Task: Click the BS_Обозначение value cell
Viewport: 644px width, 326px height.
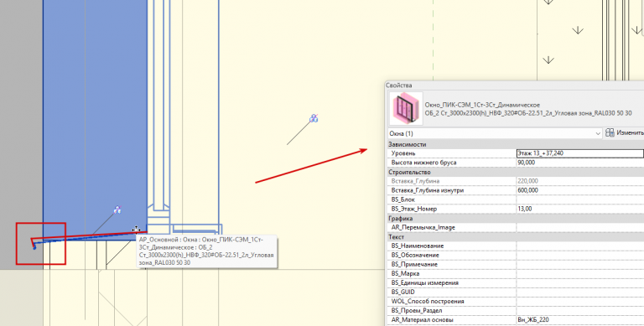Action: click(580, 255)
